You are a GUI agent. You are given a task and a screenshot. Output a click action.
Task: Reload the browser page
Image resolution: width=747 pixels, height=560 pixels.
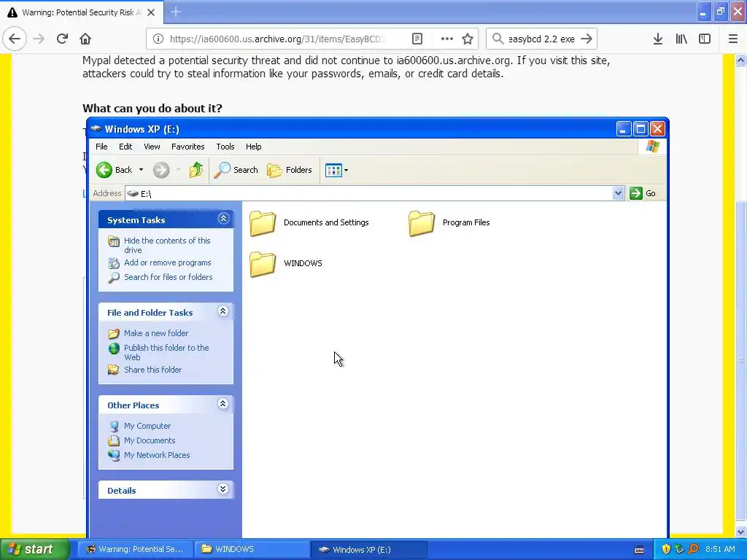point(62,39)
